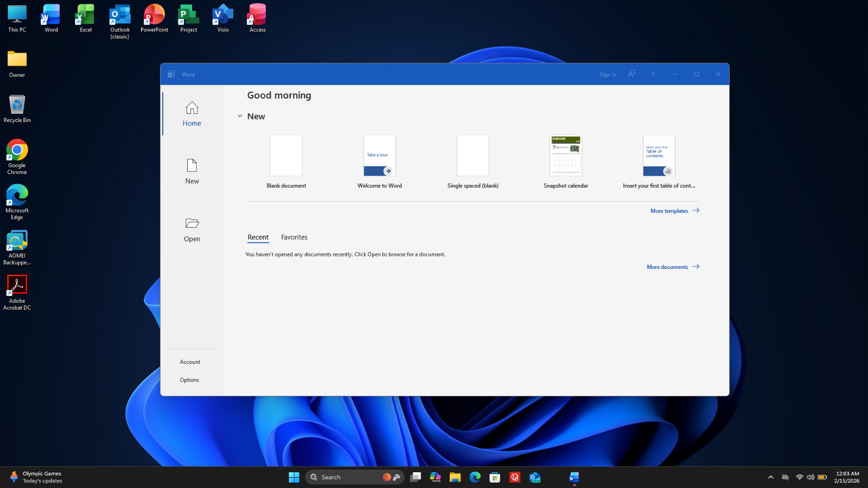
Task: Launch Excel from the desktop shortcut
Action: click(x=86, y=18)
